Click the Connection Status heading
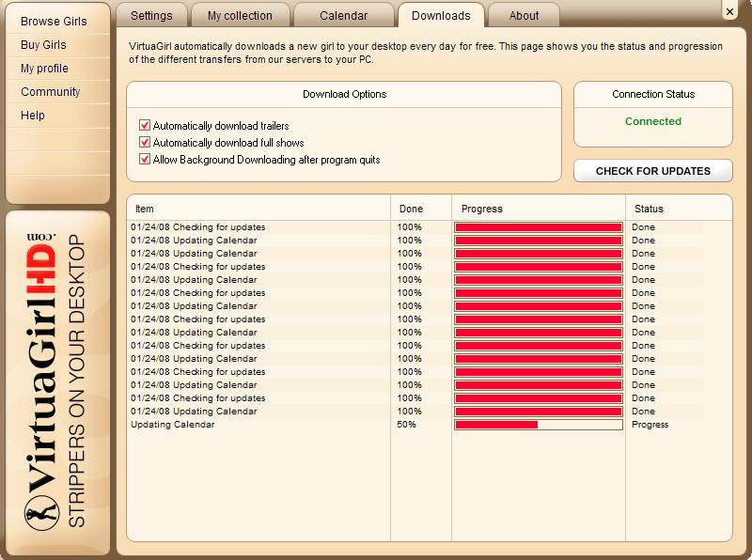Viewport: 752px width, 560px height. 653,94
